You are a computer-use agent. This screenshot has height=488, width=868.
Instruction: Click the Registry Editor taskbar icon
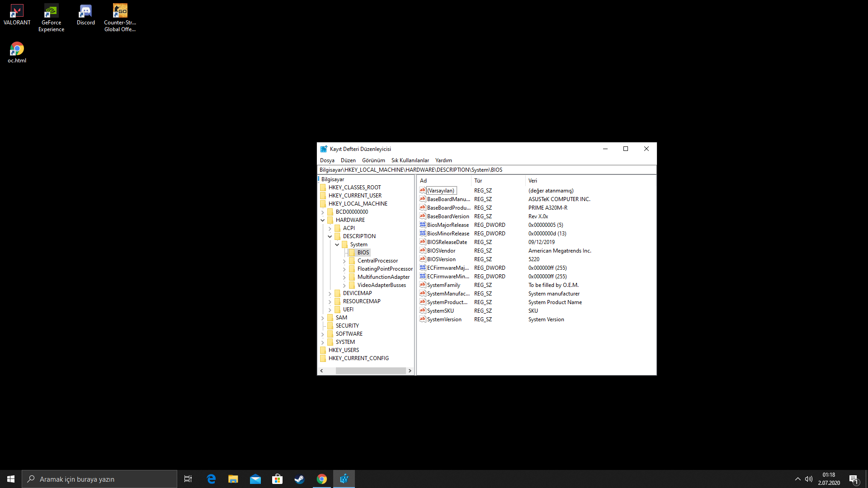pyautogui.click(x=344, y=479)
